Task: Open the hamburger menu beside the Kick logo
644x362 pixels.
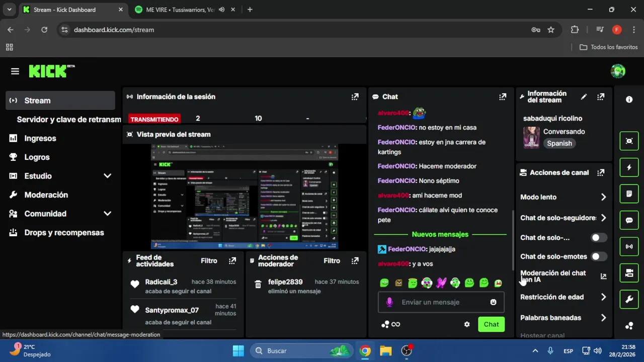Action: (15, 71)
